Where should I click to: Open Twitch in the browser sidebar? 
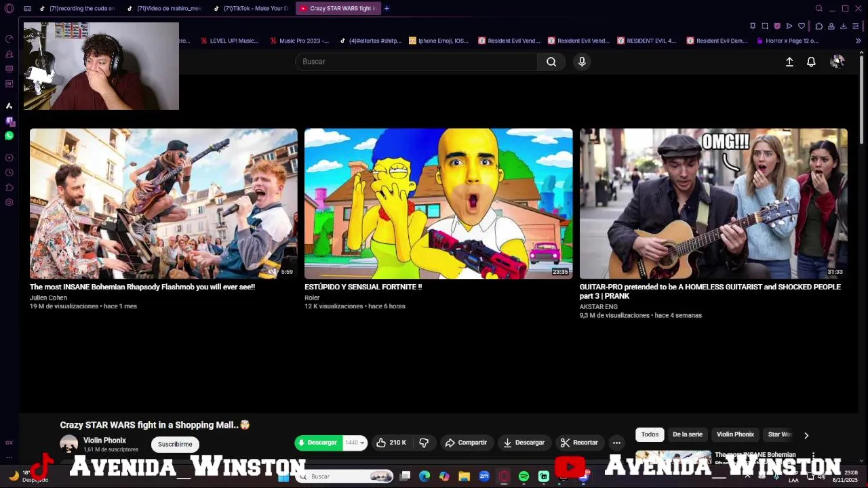[x=9, y=121]
